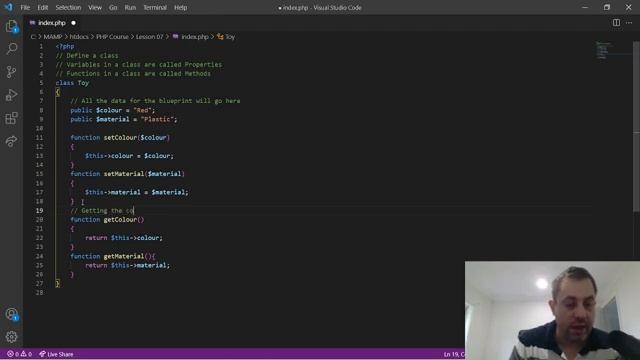This screenshot has width=640, height=360.
Task: Split the editor to the right
Action: 616,23
